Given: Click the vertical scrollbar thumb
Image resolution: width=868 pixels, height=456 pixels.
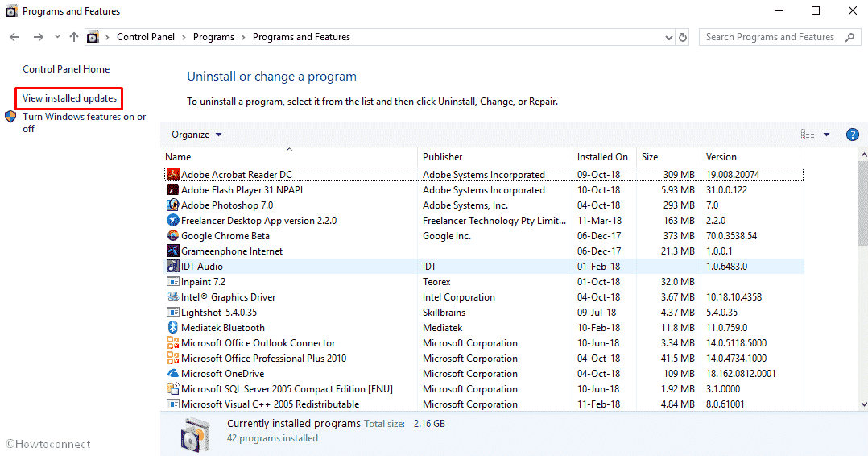Looking at the screenshot, I should point(863,204).
